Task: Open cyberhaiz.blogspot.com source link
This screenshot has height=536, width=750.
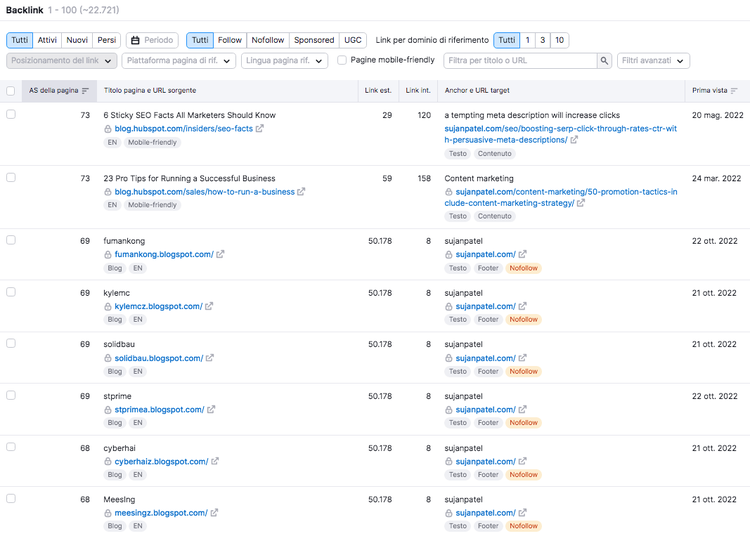Action: tap(161, 461)
